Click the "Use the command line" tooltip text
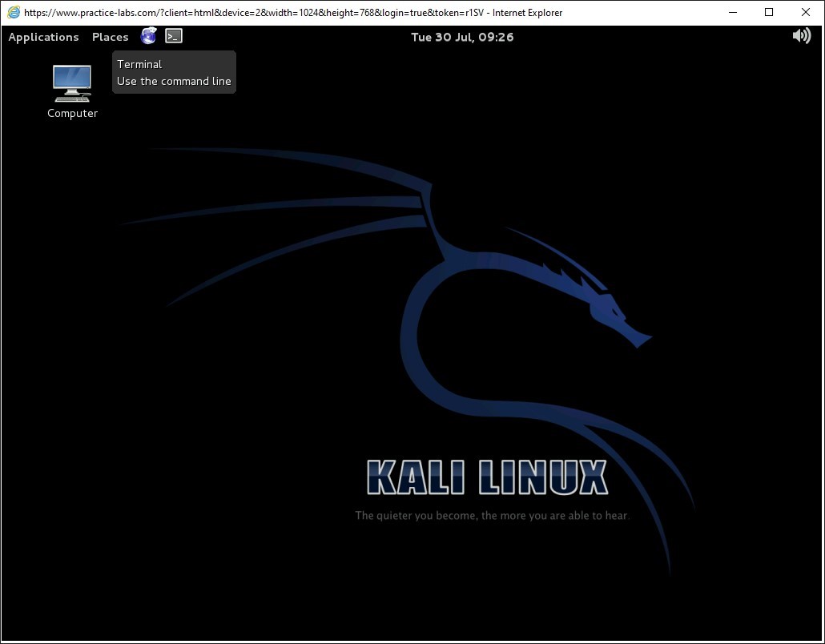Viewport: 825px width, 644px height. [174, 81]
